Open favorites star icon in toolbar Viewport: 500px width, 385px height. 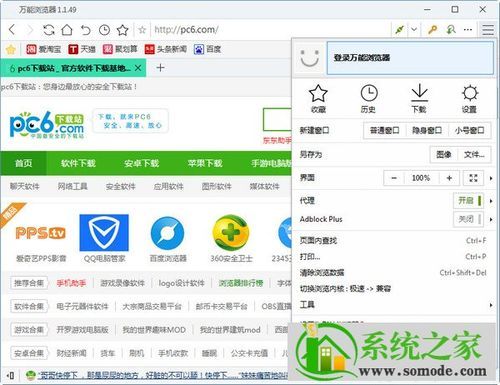click(123, 30)
